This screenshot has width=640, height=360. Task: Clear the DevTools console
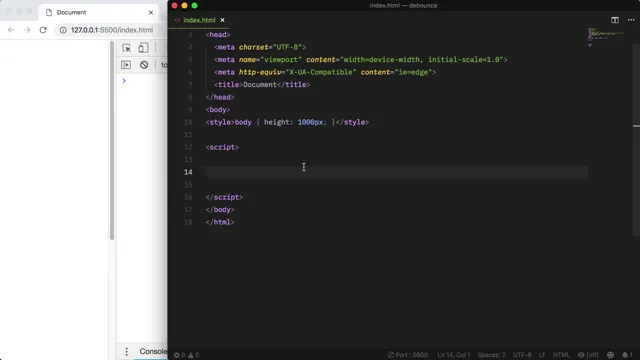tap(144, 65)
